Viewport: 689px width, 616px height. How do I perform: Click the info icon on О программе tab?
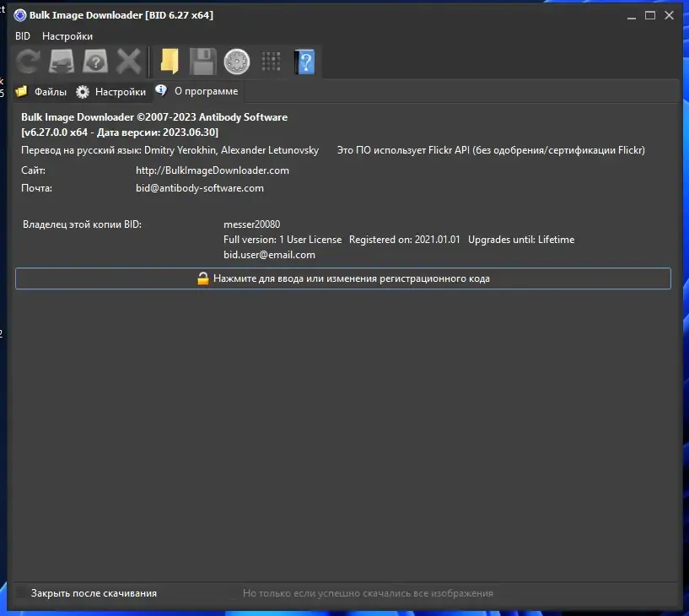pos(161,90)
